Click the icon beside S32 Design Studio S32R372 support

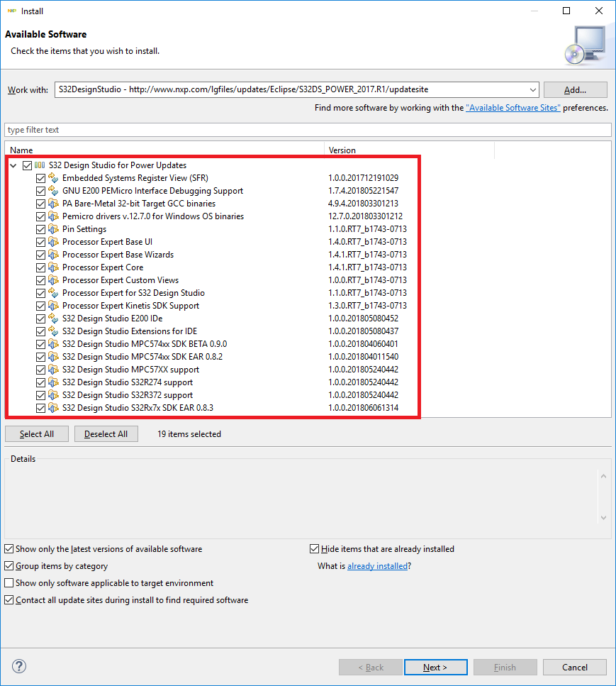point(53,395)
